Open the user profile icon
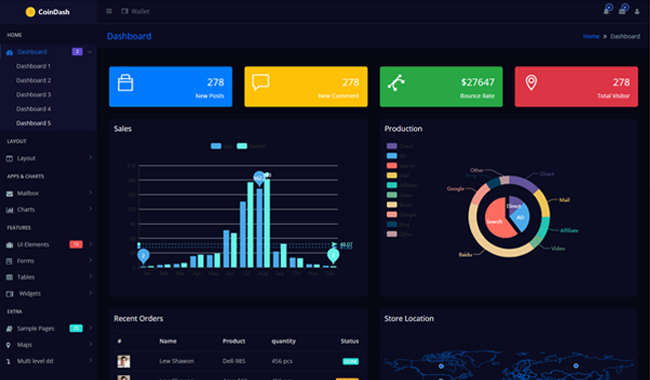The width and height of the screenshot is (650, 380). coord(637,11)
